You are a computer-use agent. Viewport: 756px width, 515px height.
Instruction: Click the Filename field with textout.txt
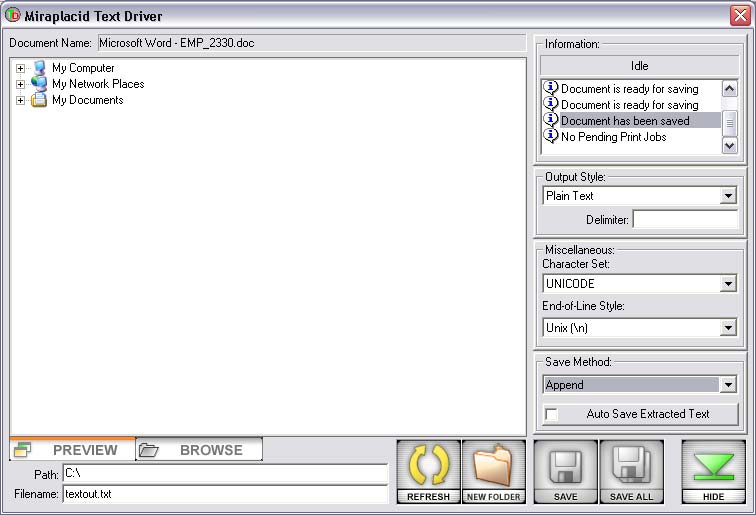(x=225, y=494)
